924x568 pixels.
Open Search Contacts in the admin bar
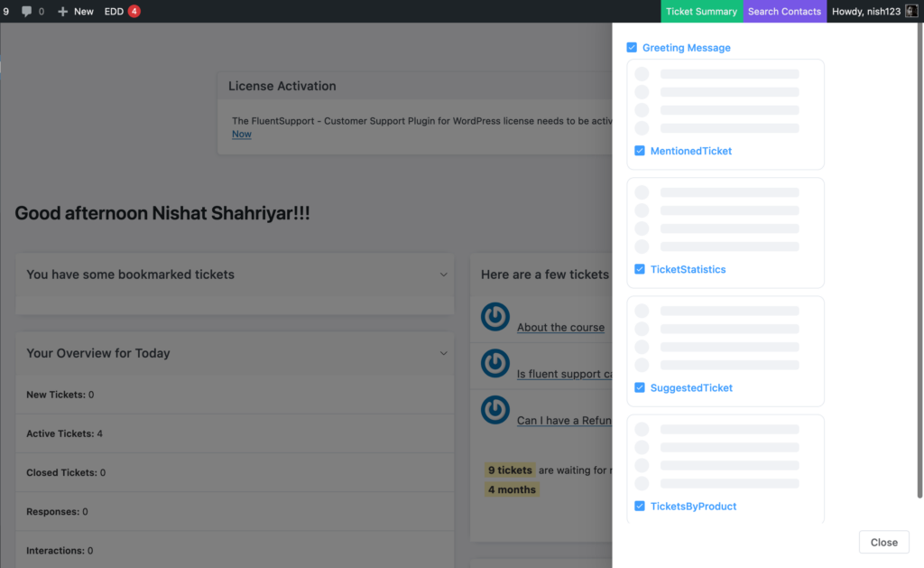coord(784,11)
